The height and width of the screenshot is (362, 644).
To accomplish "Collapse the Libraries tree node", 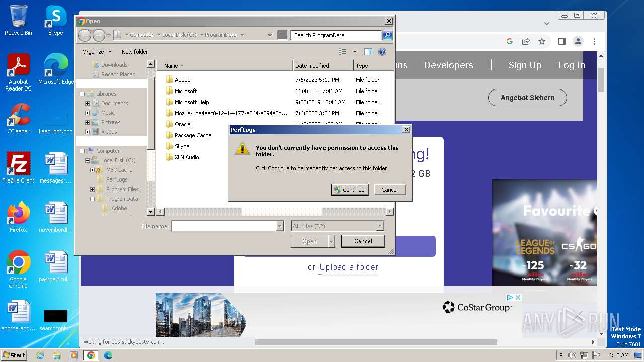I will 82,94.
